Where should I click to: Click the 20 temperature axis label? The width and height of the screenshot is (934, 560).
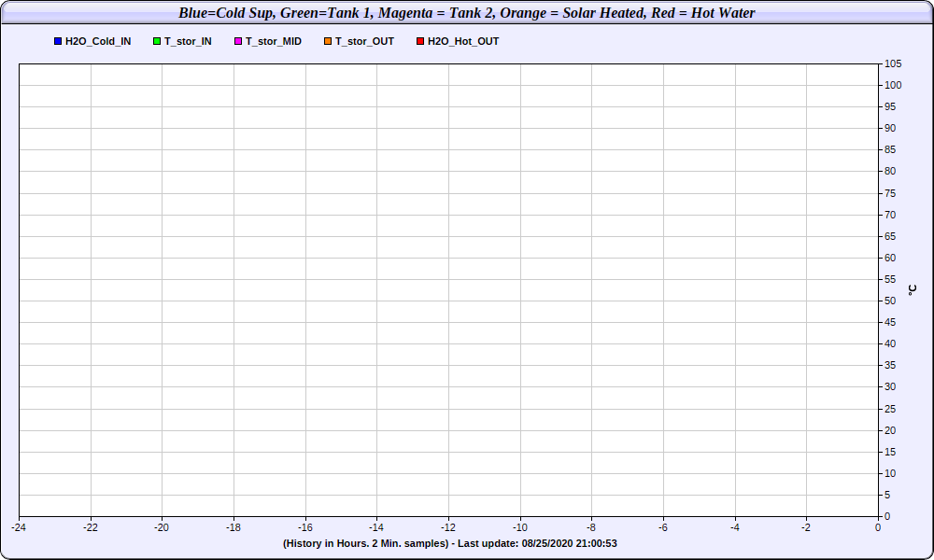(890, 430)
